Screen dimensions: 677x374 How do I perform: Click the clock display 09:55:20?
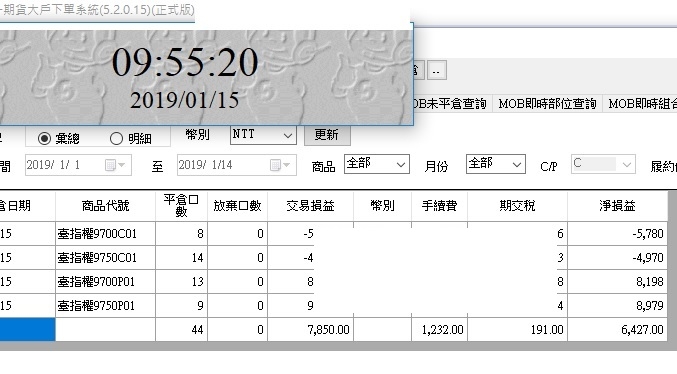tap(185, 63)
